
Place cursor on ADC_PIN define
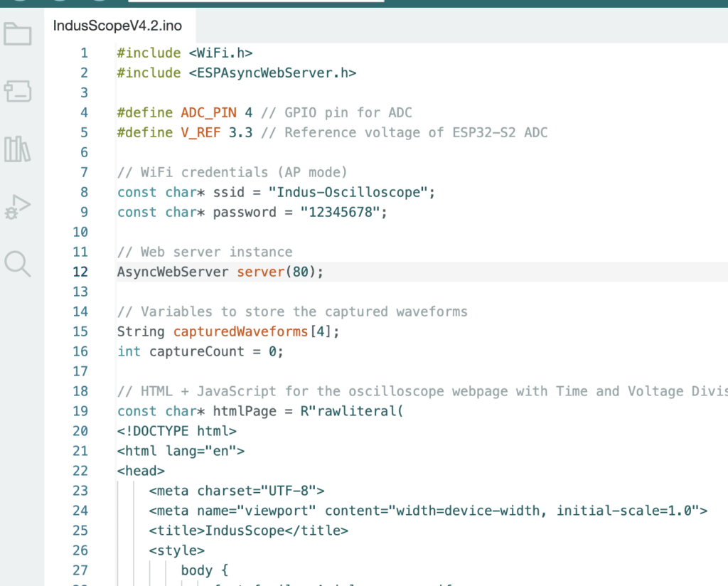tap(208, 112)
